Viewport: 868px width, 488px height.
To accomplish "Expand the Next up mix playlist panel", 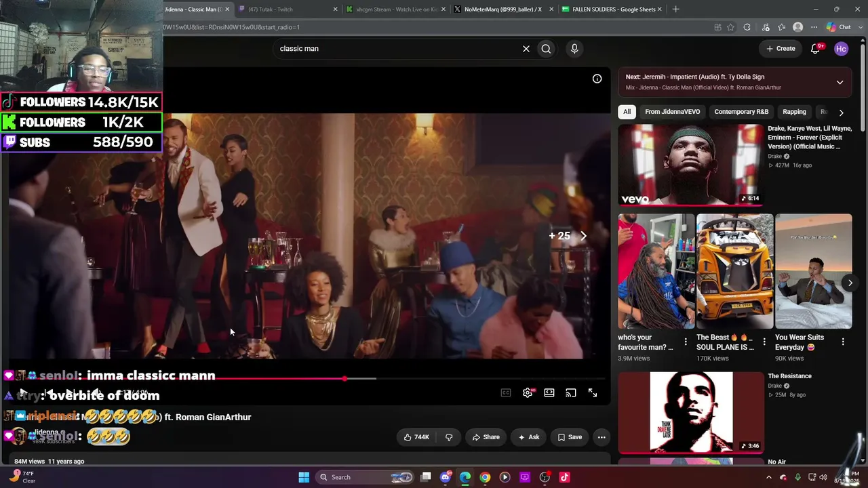I will coord(840,82).
